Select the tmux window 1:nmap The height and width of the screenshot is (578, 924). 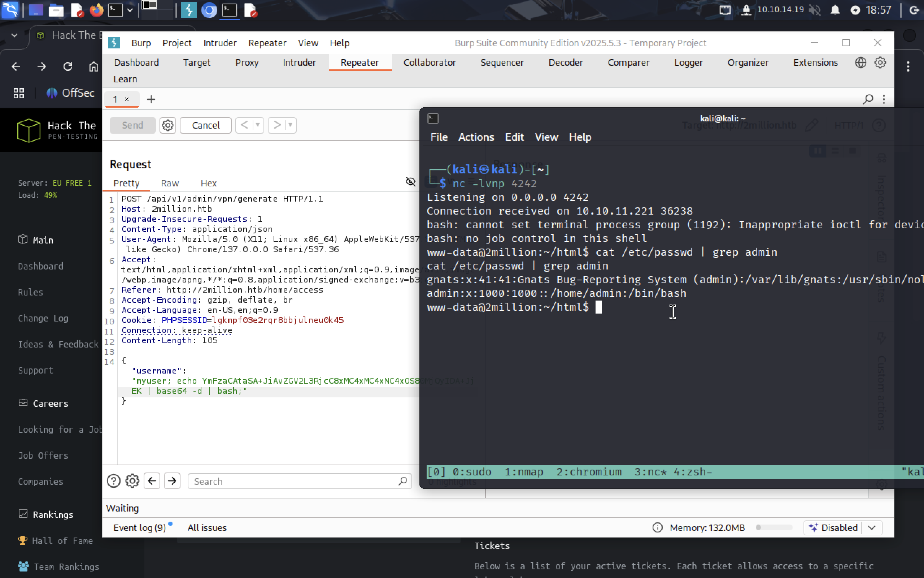pyautogui.click(x=524, y=472)
